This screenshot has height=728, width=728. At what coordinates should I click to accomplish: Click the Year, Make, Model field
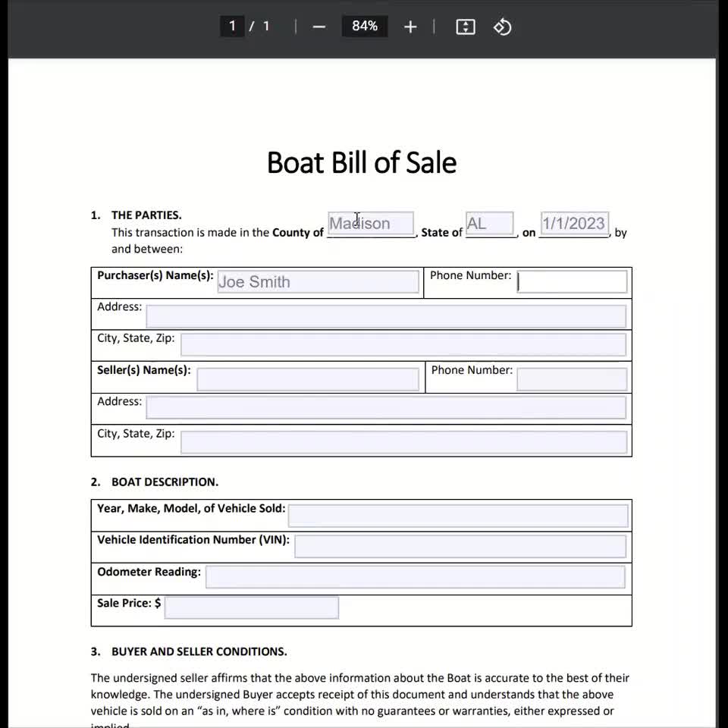click(x=458, y=515)
